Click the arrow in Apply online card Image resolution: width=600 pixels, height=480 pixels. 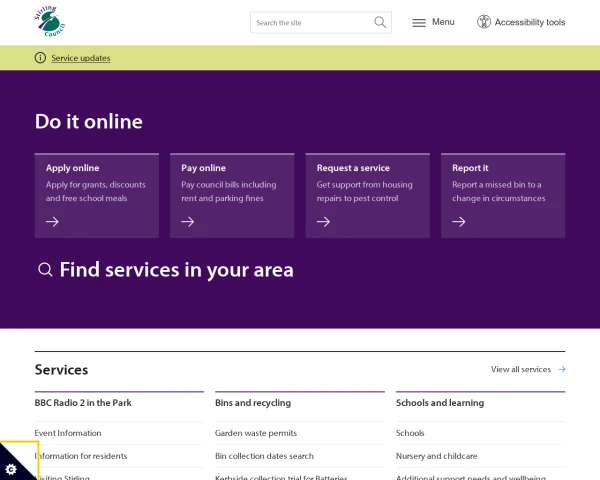coord(52,222)
